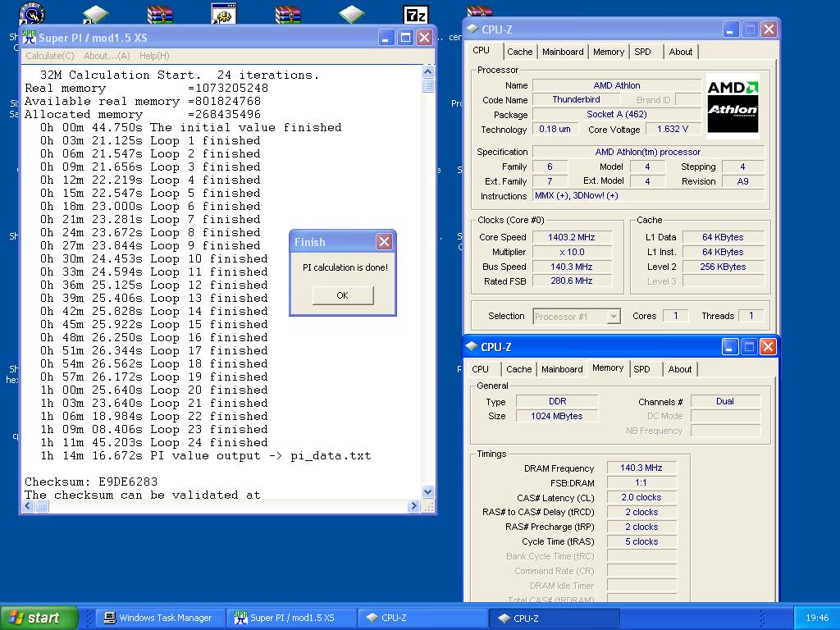
Task: Click the Super PI vertical scrollbar down arrow
Action: [x=427, y=492]
